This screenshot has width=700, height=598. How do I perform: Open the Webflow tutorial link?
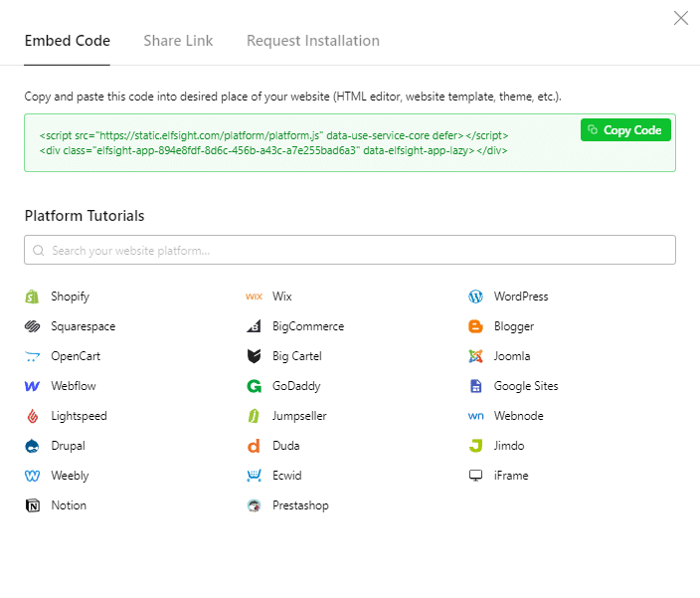pos(74,386)
